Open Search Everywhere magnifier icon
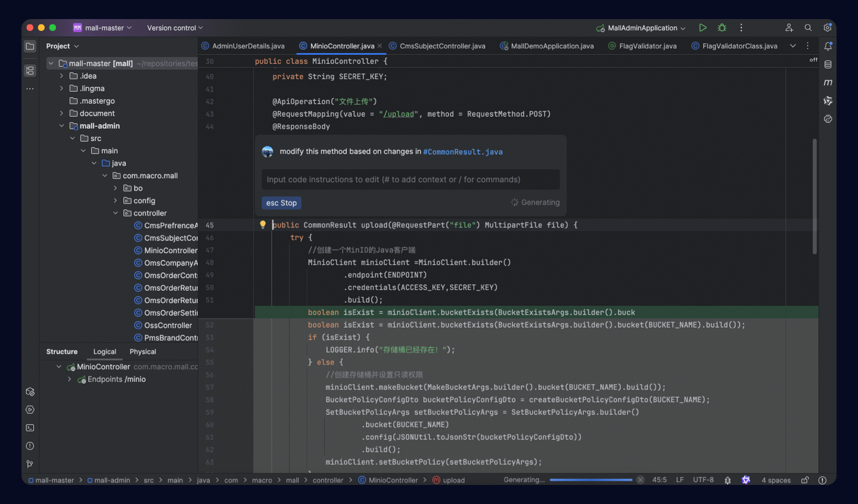Viewport: 858px width, 504px height. coord(808,27)
